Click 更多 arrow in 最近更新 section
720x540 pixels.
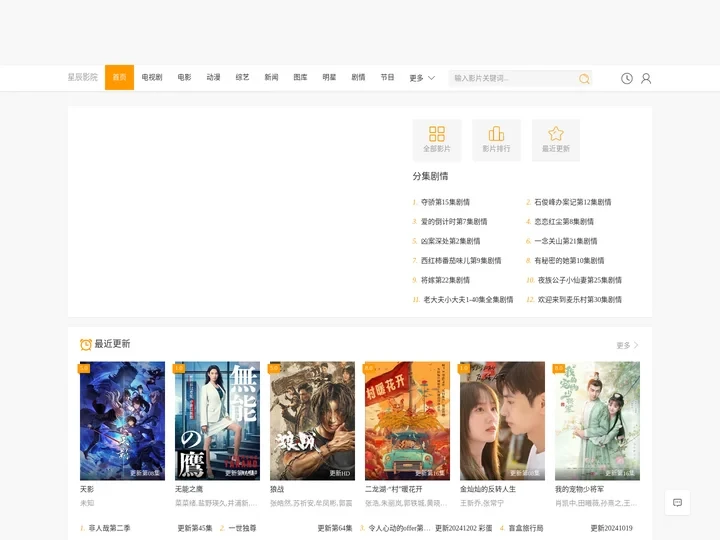(627, 345)
